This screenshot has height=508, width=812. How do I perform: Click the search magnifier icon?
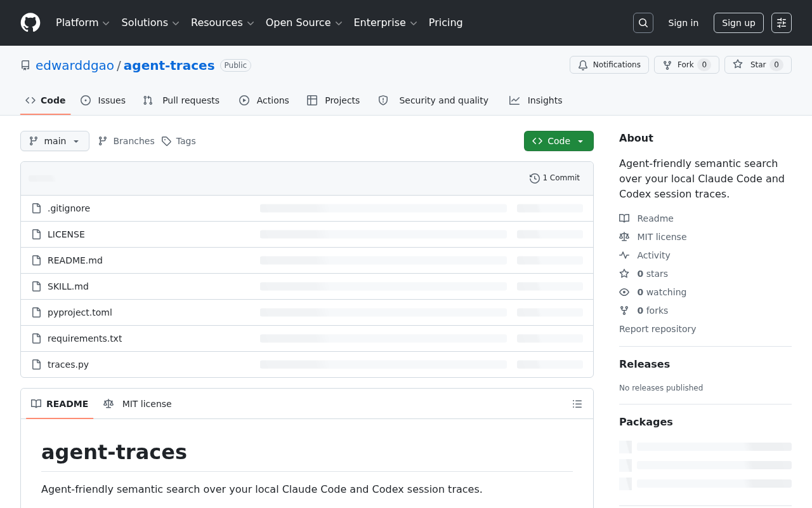643,23
